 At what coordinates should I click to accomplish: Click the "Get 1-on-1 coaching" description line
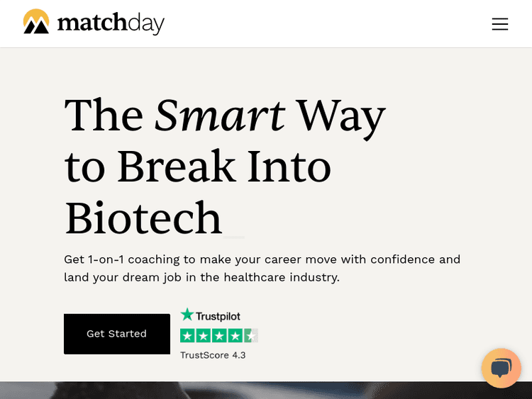click(x=262, y=259)
